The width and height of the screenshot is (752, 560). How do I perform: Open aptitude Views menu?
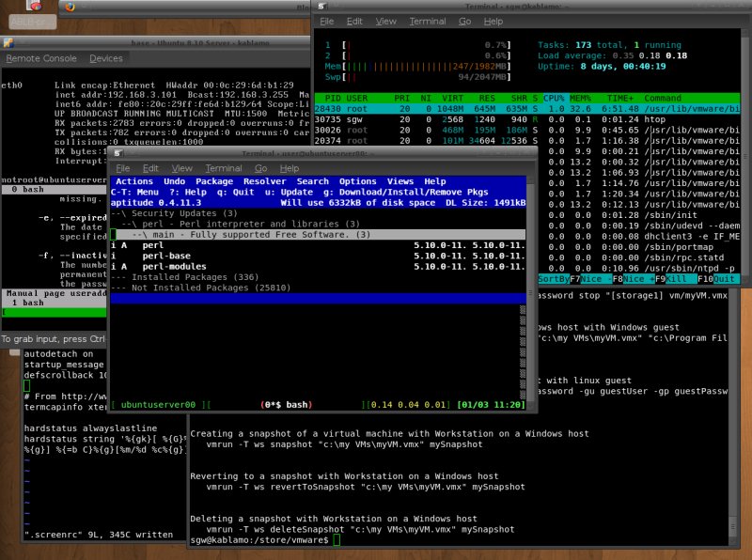pos(400,181)
